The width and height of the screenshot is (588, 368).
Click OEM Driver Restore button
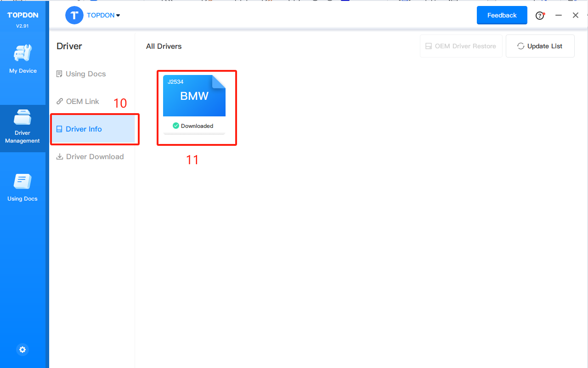[461, 46]
